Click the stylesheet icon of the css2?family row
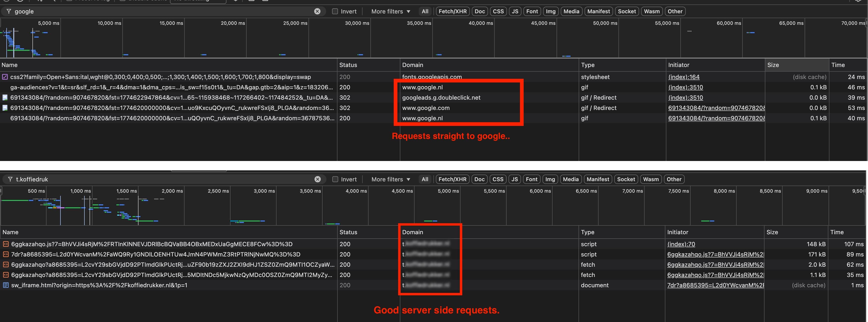The width and height of the screenshot is (868, 322). [5, 77]
